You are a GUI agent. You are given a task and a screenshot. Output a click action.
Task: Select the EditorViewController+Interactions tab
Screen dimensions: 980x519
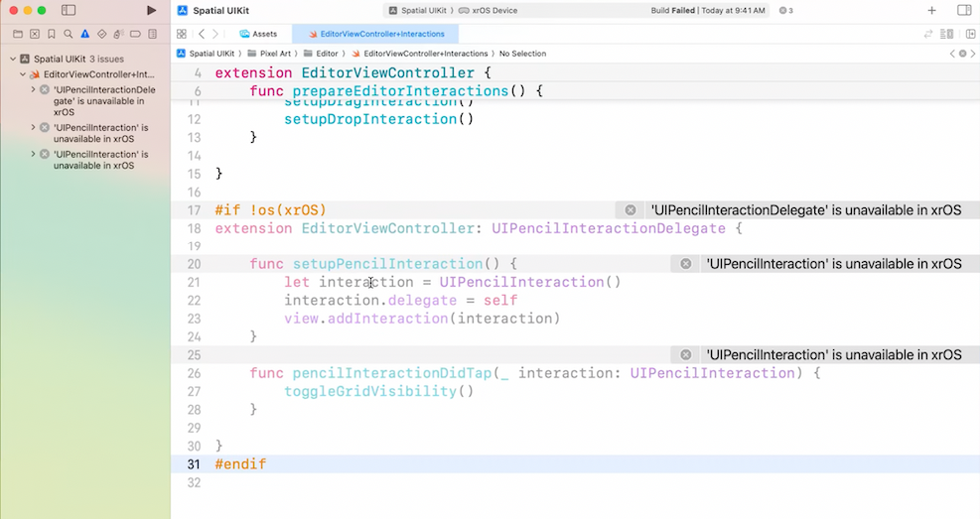click(x=375, y=34)
